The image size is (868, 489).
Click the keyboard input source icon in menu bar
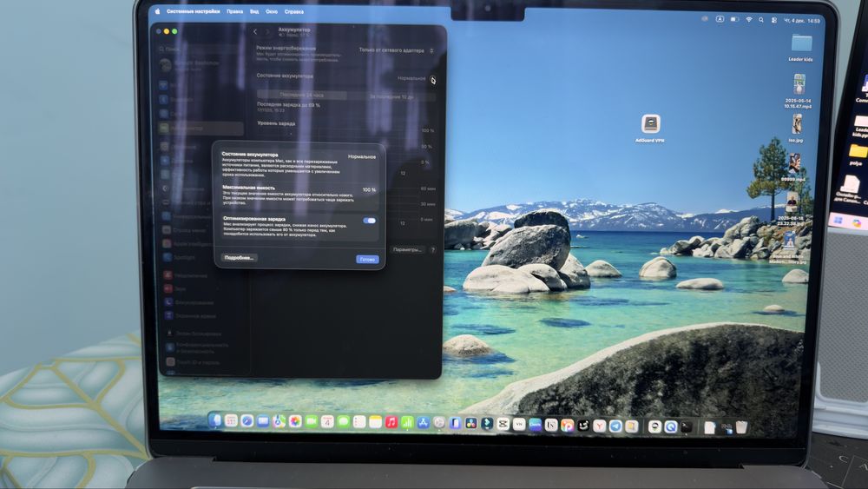coord(720,19)
